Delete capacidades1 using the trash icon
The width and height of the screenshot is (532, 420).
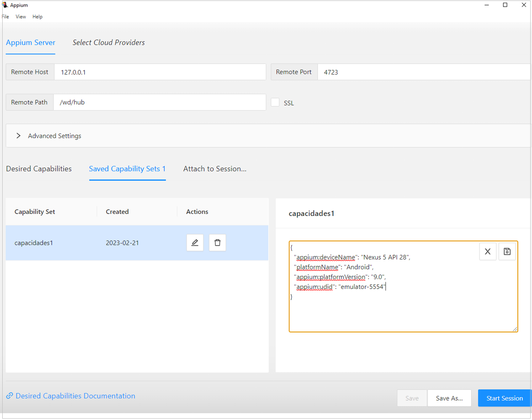pyautogui.click(x=217, y=243)
